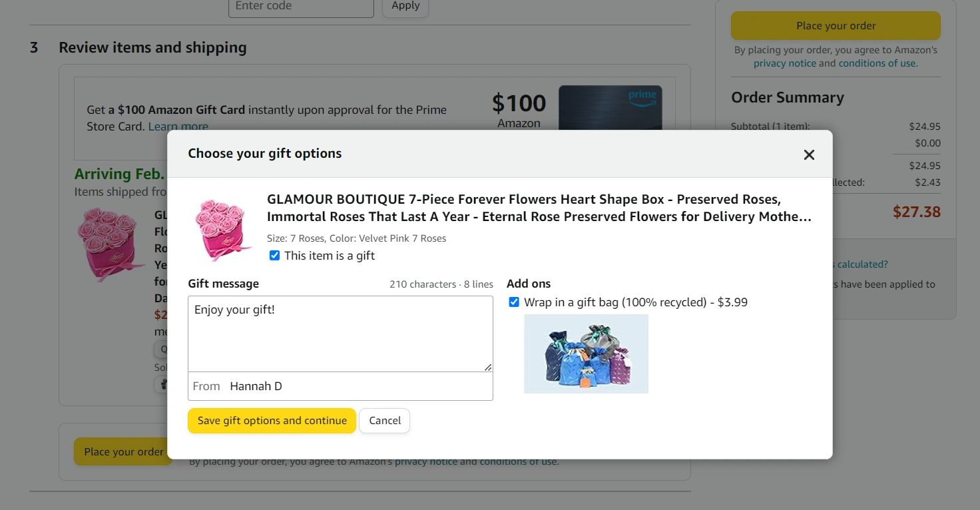Open privacy notice link under Order Summary button
Screen dimensions: 980x510
pyautogui.click(x=784, y=63)
